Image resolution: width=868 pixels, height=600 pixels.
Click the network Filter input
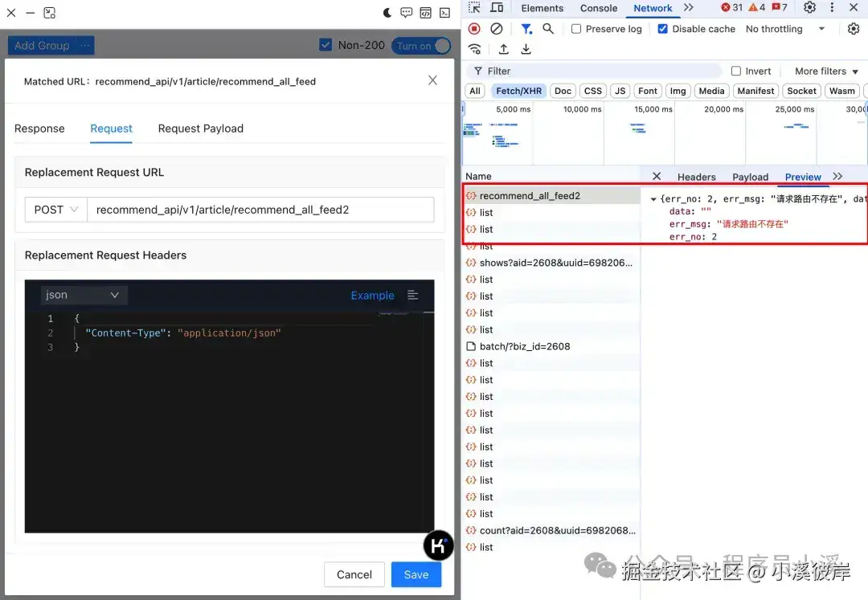(x=595, y=71)
